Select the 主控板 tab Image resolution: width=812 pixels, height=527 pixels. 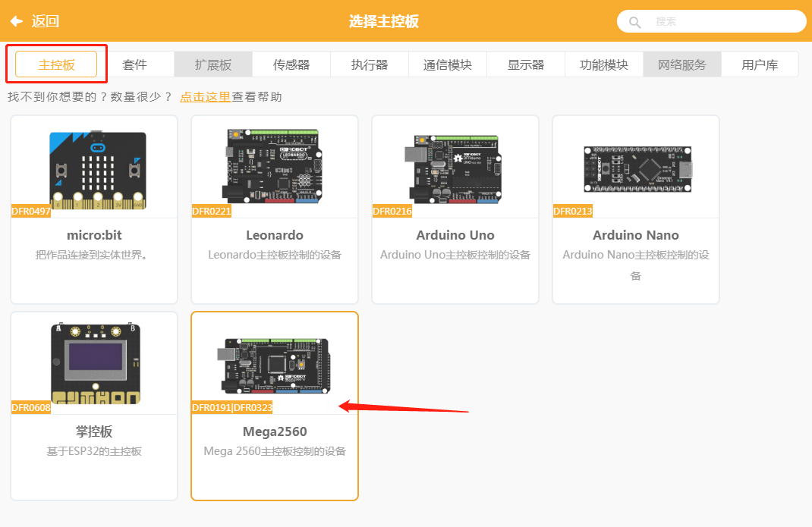pos(56,64)
